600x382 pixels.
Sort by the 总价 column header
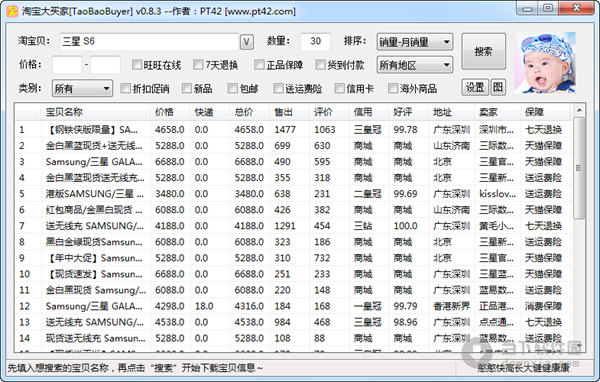coord(249,112)
